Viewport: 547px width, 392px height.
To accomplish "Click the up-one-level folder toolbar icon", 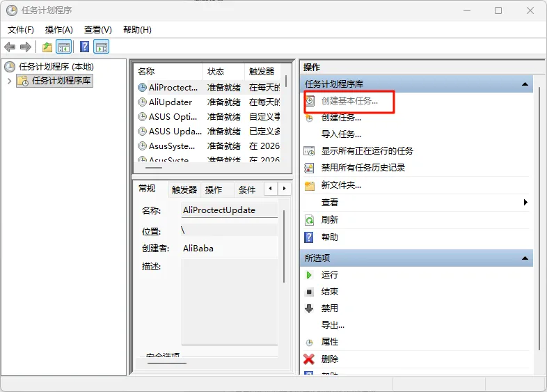I will pyautogui.click(x=47, y=47).
